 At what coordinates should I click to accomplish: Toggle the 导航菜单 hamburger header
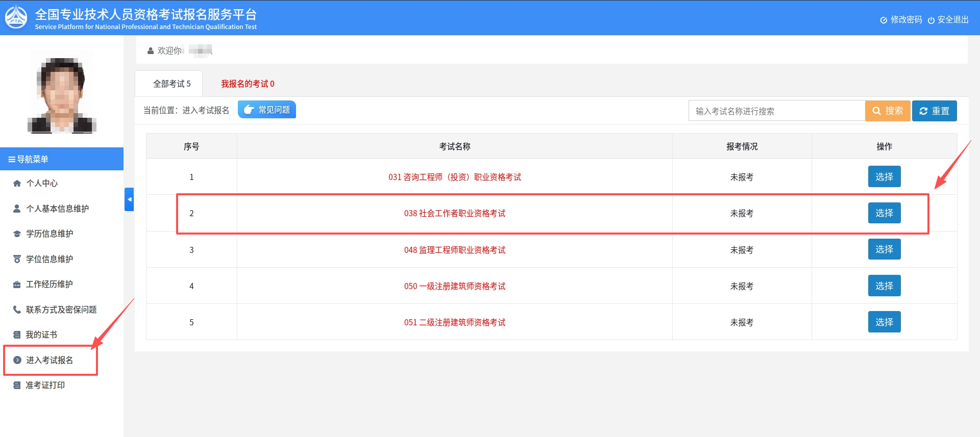click(x=29, y=159)
